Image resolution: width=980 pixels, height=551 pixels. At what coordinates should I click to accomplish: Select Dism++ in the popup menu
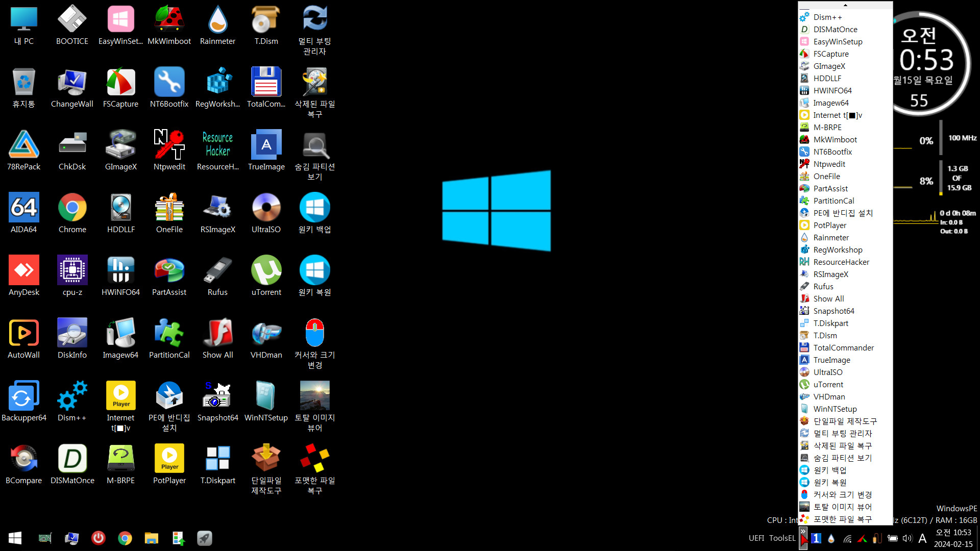[x=845, y=17]
